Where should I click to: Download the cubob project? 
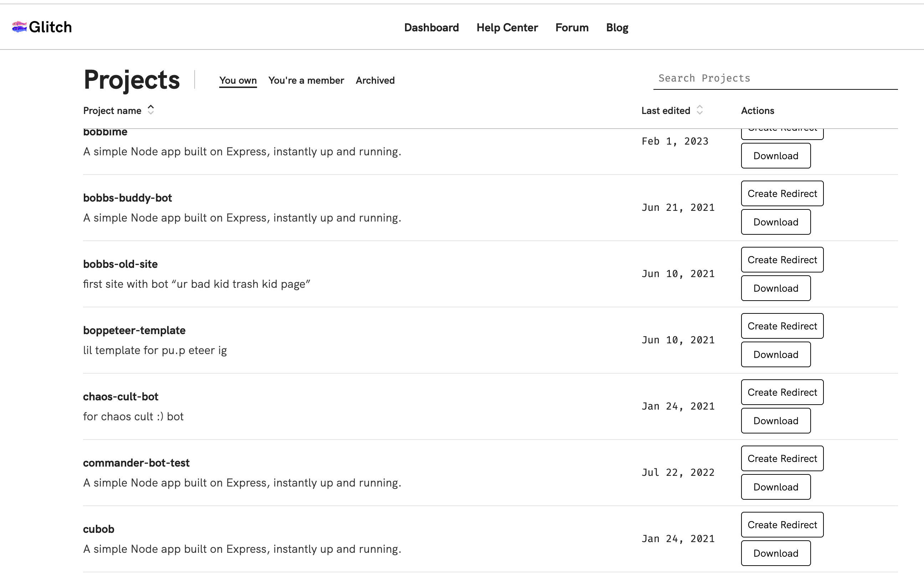pyautogui.click(x=775, y=553)
